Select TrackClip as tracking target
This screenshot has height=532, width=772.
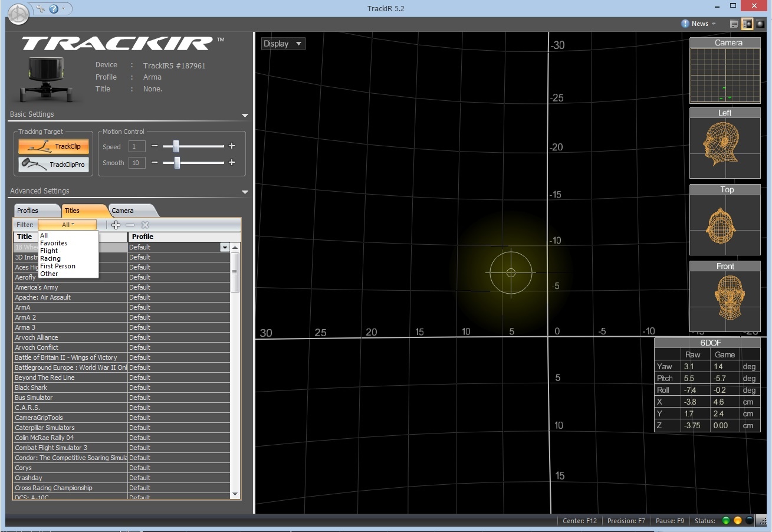[54, 146]
